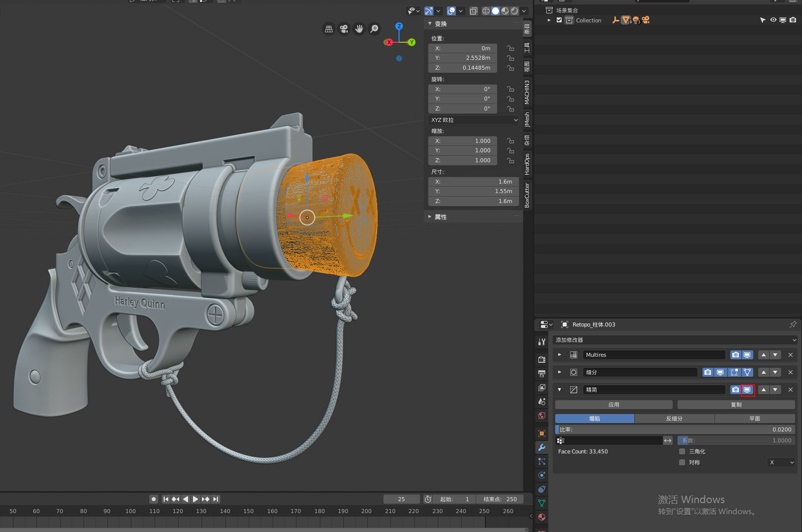Screen dimensions: 802x532
Task: Click the zoom magnifier viewport icon
Action: (x=374, y=29)
